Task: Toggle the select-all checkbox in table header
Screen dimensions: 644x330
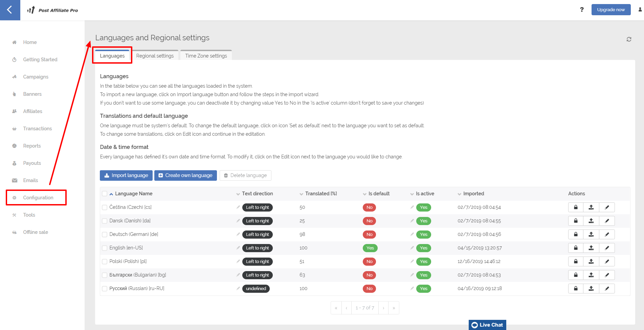Action: tap(105, 194)
